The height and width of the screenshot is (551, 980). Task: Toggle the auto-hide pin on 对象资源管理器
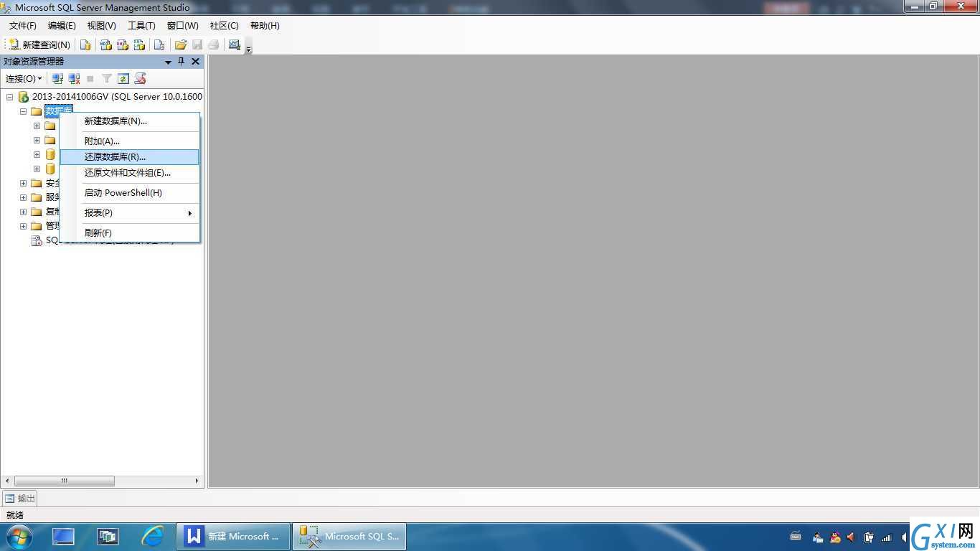(x=181, y=62)
